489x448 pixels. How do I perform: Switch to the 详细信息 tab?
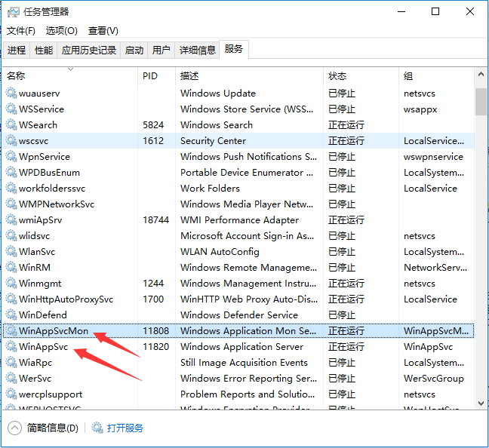pos(197,51)
